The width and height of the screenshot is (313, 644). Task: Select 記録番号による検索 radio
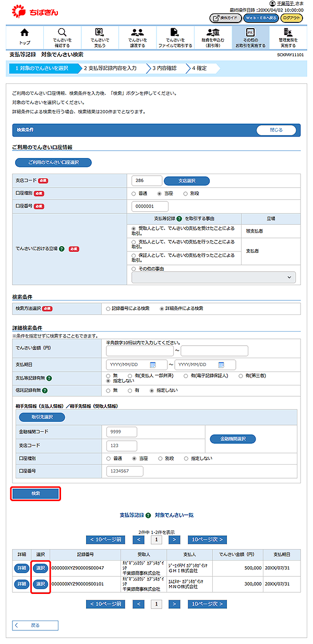coord(109,308)
